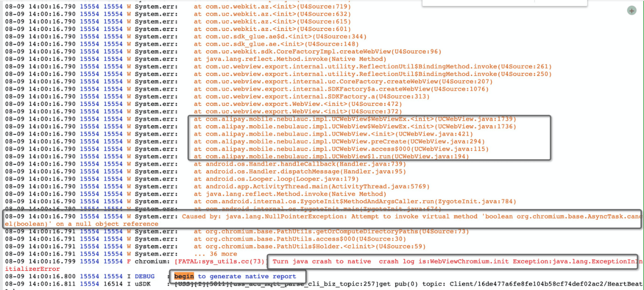Viewport: 644px width, 290px height.
Task: Select SDKFactory$a.createWebView stack frame
Action: click(x=341, y=89)
